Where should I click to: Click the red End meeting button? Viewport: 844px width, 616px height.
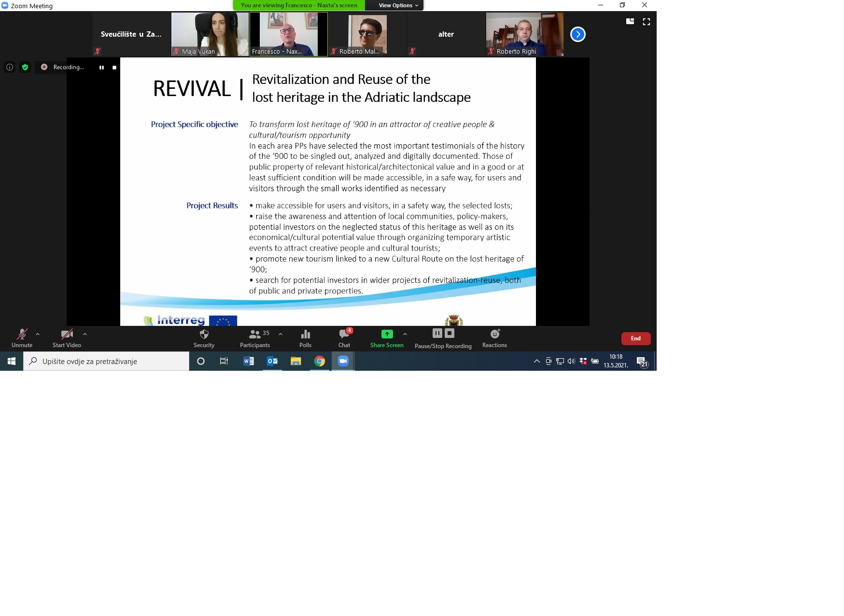coord(635,338)
